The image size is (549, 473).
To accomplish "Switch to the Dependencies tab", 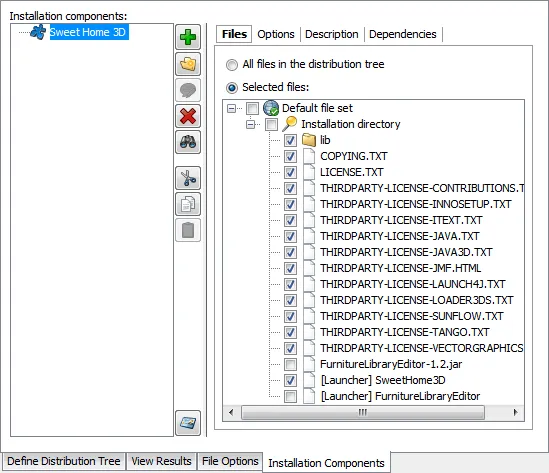I will pos(403,34).
